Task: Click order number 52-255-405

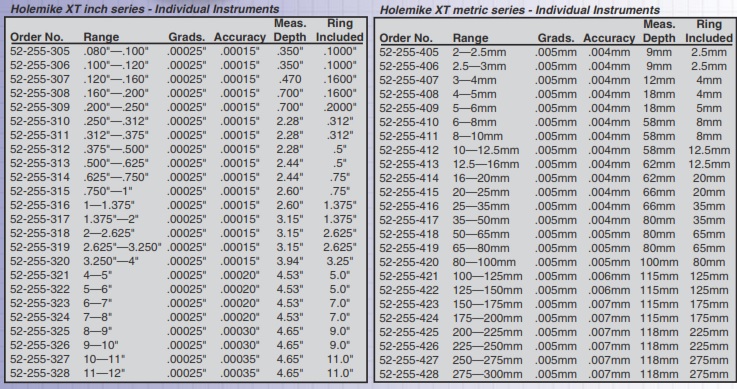Action: [409, 52]
